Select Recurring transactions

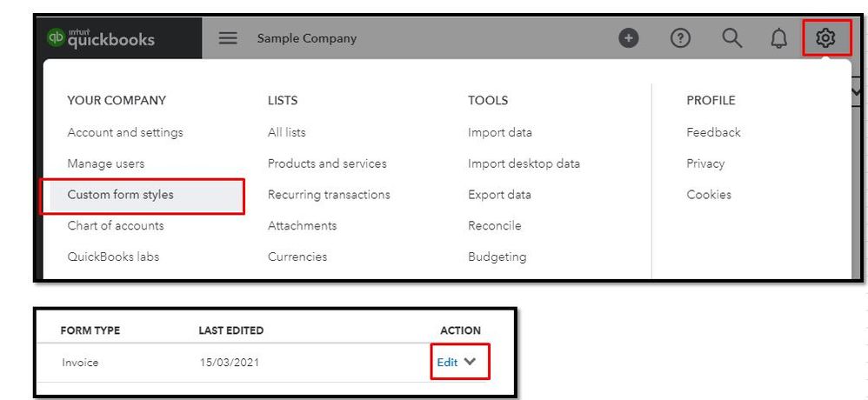(x=329, y=195)
